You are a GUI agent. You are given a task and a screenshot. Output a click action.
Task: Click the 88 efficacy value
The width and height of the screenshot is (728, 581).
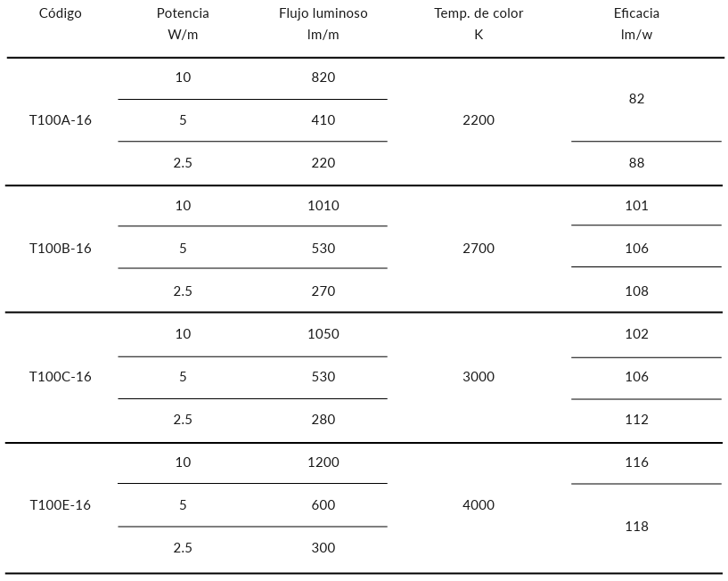pyautogui.click(x=636, y=163)
